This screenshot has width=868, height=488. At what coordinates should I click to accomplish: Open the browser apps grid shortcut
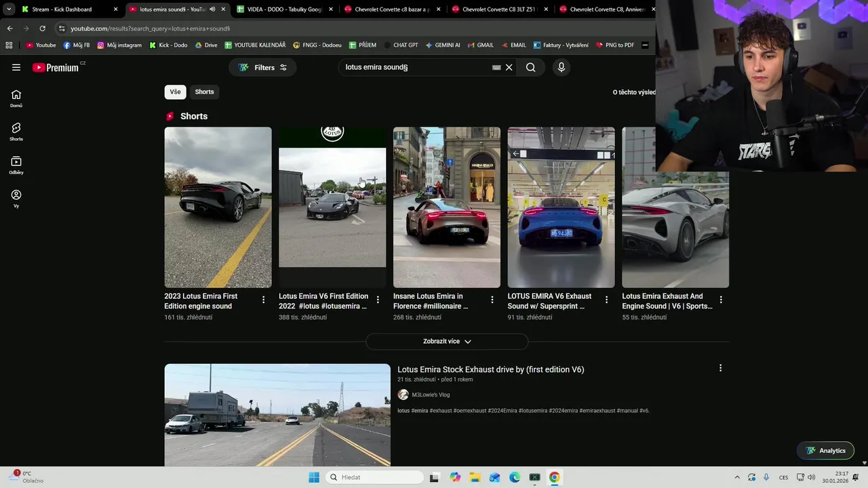[9, 45]
